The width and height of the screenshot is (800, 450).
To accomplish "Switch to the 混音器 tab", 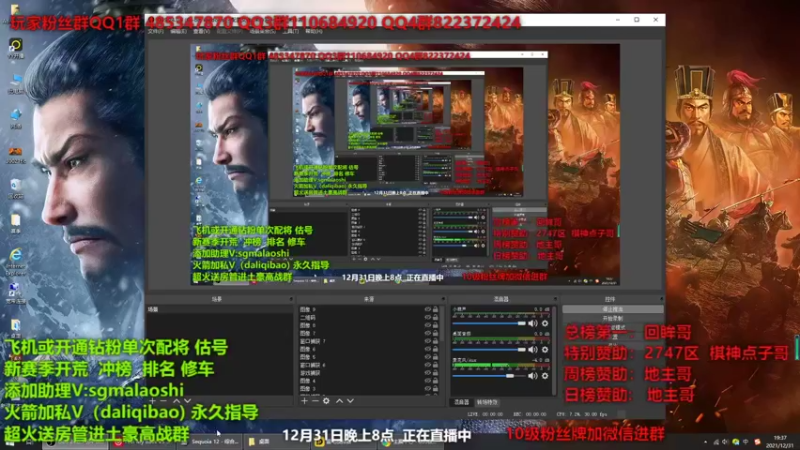I will coord(462,403).
